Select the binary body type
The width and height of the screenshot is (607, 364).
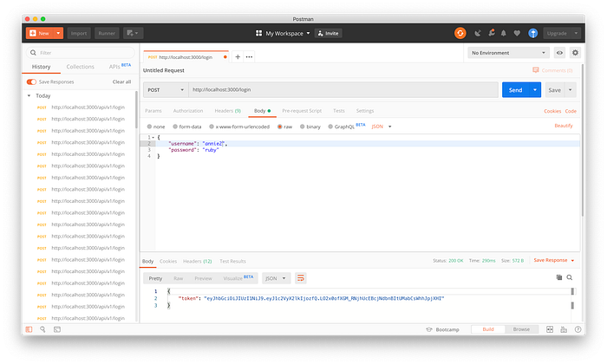[x=303, y=127]
